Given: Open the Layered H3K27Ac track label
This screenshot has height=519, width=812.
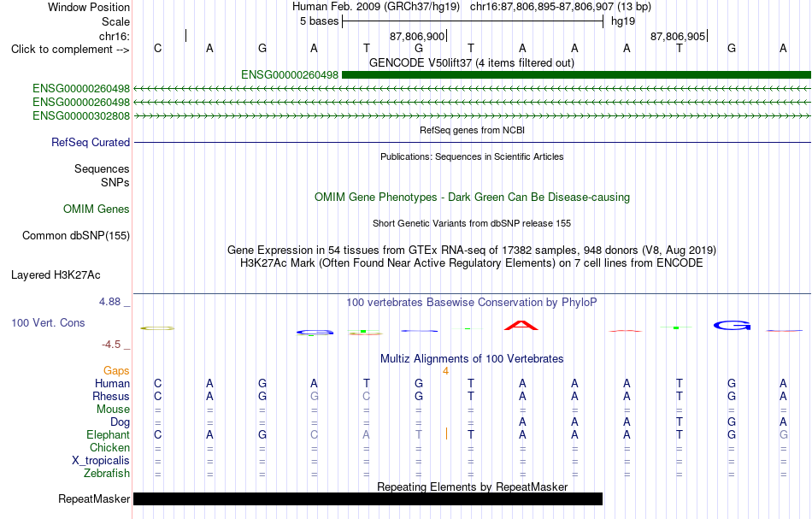Looking at the screenshot, I should [x=56, y=275].
